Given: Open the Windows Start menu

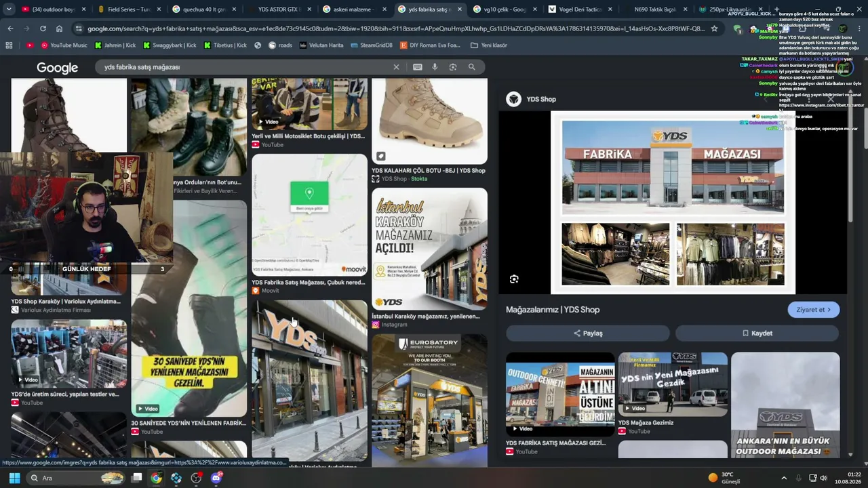Looking at the screenshot, I should (14, 478).
